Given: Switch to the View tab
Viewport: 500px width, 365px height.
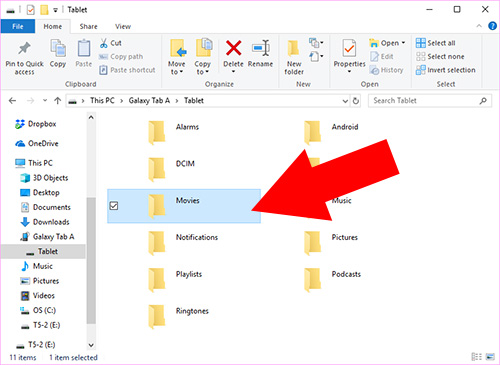Looking at the screenshot, I should (x=123, y=26).
